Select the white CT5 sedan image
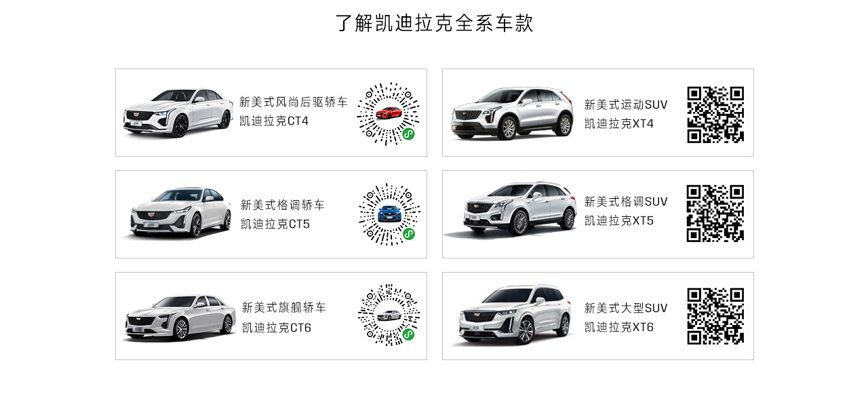Viewport: 868px width, 411px height. tap(178, 212)
